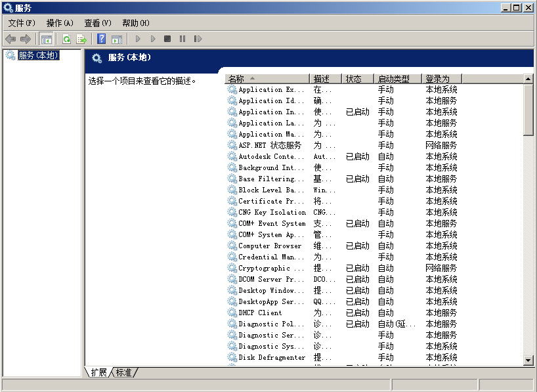Switch to the 扩展 tab

[x=98, y=372]
